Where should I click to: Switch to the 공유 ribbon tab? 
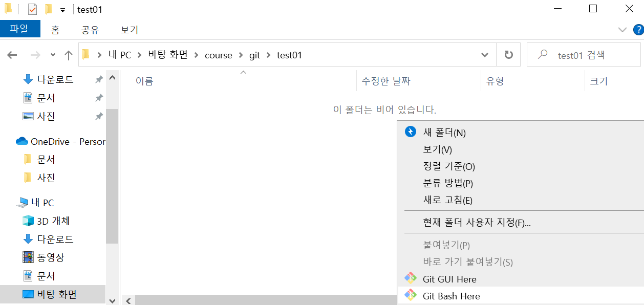(90, 30)
